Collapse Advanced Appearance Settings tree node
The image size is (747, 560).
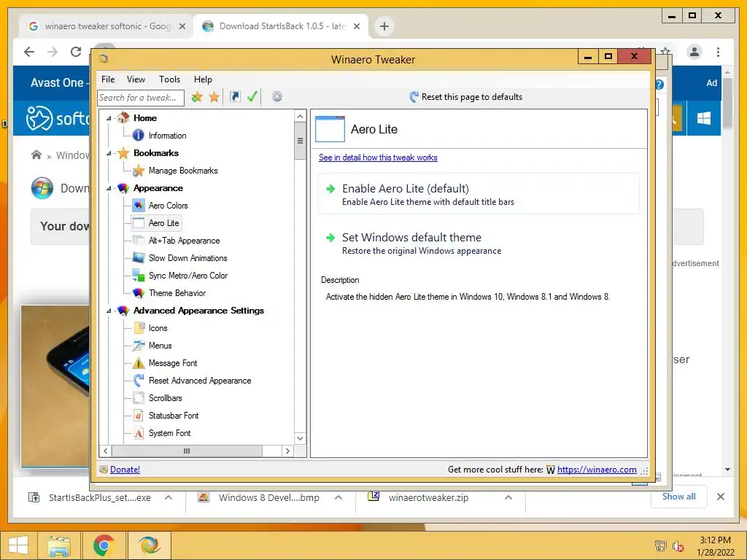(109, 311)
